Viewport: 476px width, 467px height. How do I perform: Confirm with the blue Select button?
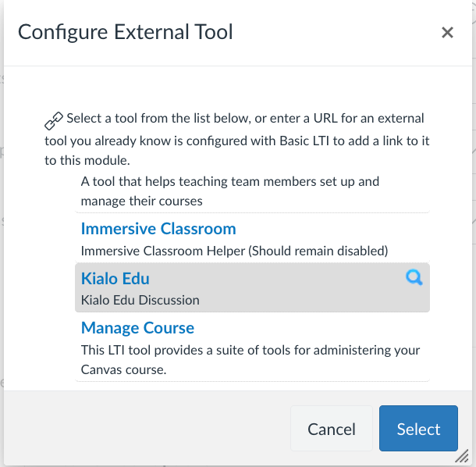click(x=418, y=429)
